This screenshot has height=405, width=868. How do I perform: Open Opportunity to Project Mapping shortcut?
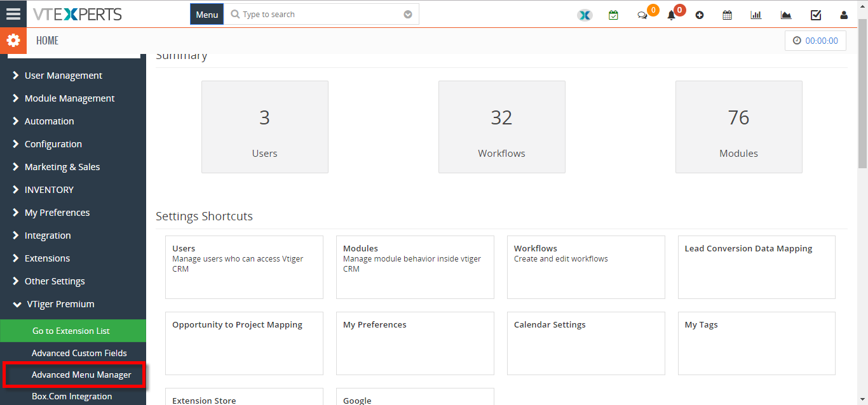[244, 343]
